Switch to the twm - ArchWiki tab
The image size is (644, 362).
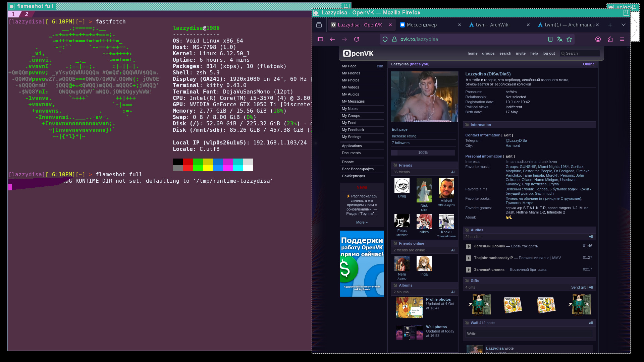coord(492,25)
